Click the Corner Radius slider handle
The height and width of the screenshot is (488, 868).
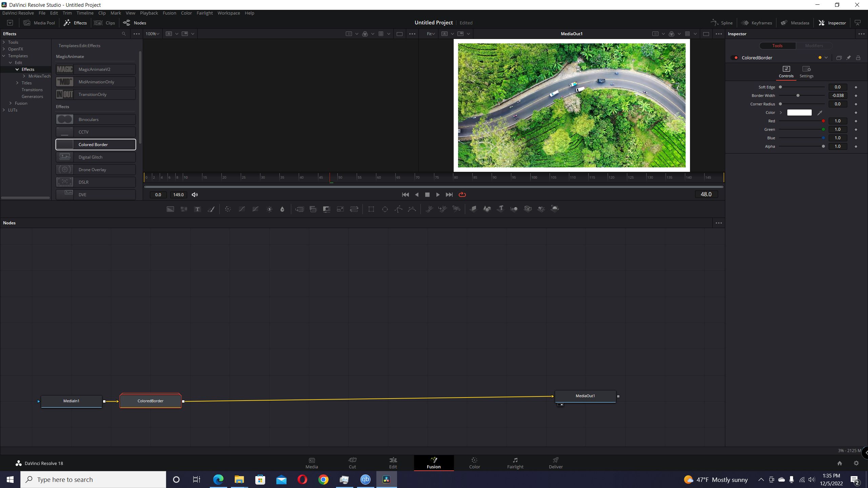pos(780,104)
